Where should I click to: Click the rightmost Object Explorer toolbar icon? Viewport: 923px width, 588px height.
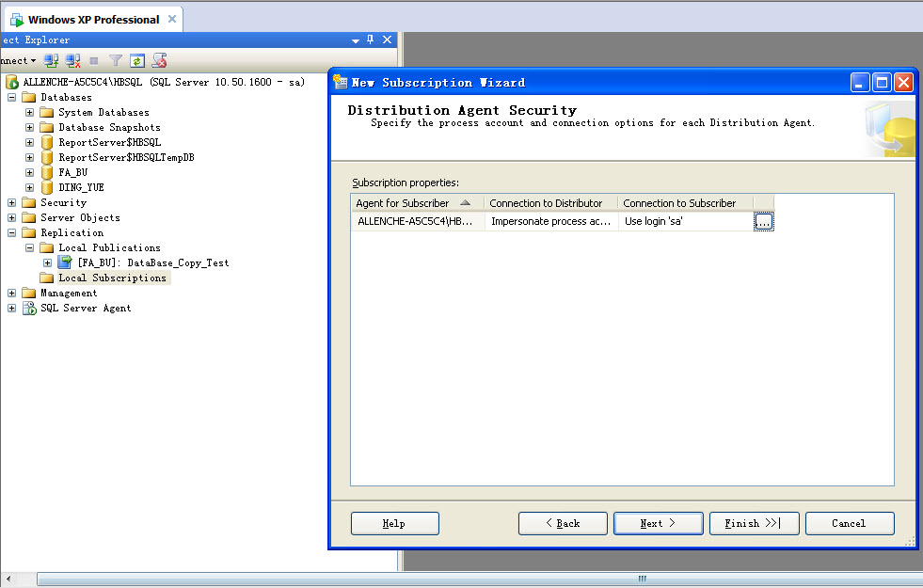159,60
